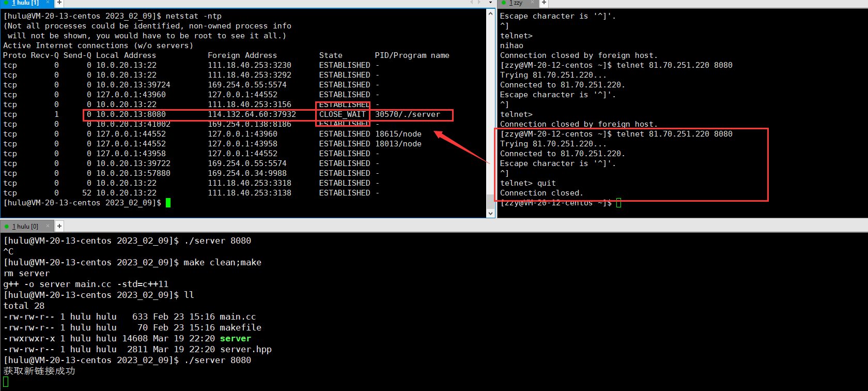Click foreign address '111.18.40.253:3292'

click(250, 75)
